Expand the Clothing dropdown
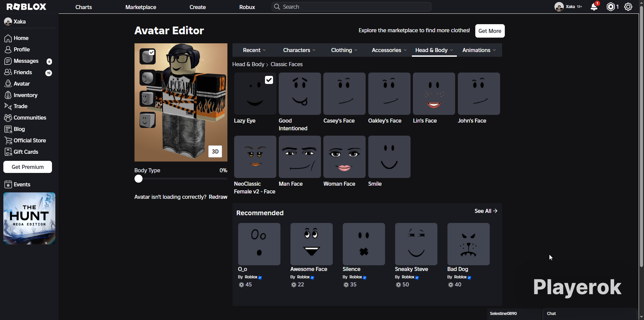This screenshot has width=644, height=320. 344,50
